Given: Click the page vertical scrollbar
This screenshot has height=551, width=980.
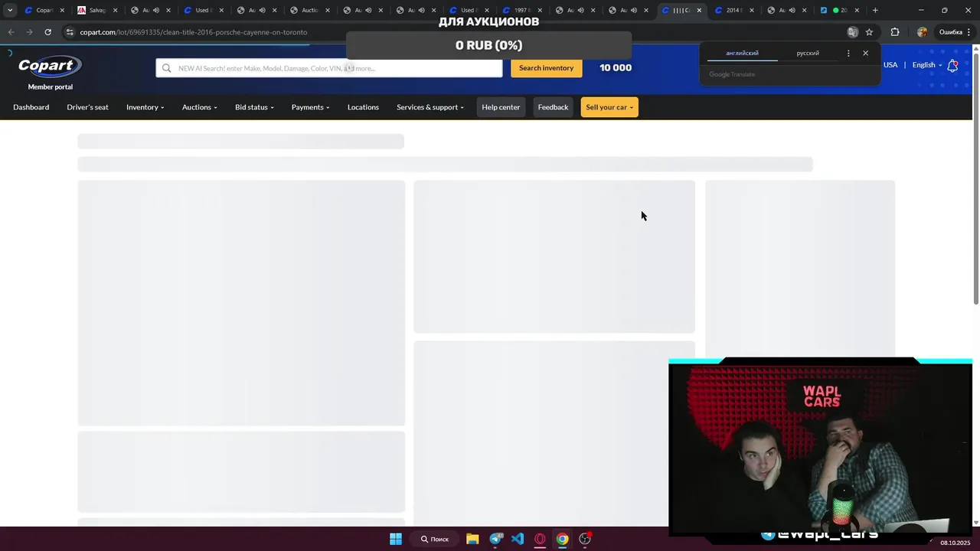Looking at the screenshot, I should click(x=975, y=180).
